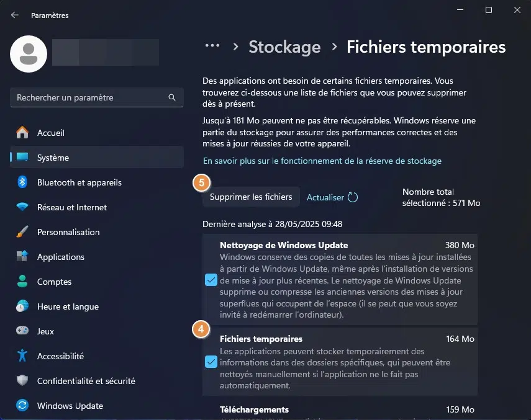531x420 pixels.
Task: Click the search magnifier icon
Action: point(172,97)
